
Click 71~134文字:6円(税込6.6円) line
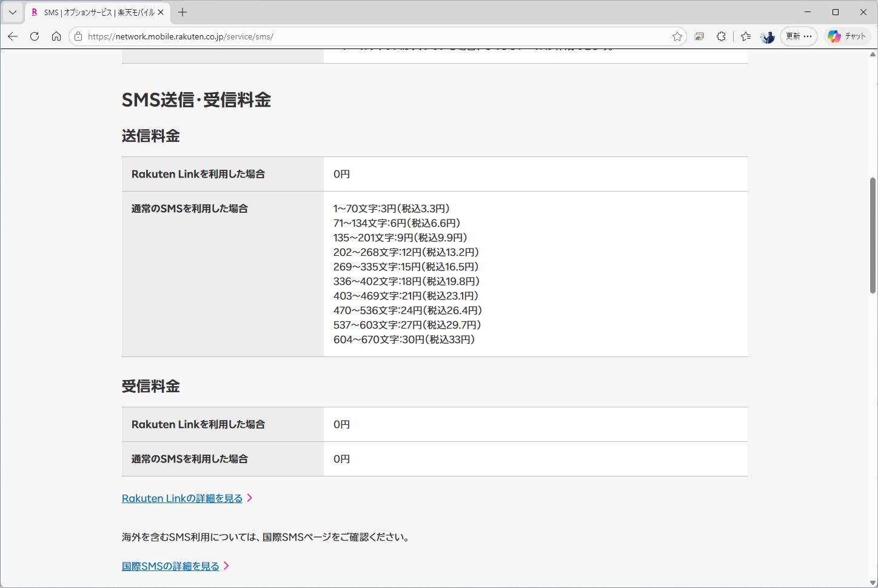(397, 223)
